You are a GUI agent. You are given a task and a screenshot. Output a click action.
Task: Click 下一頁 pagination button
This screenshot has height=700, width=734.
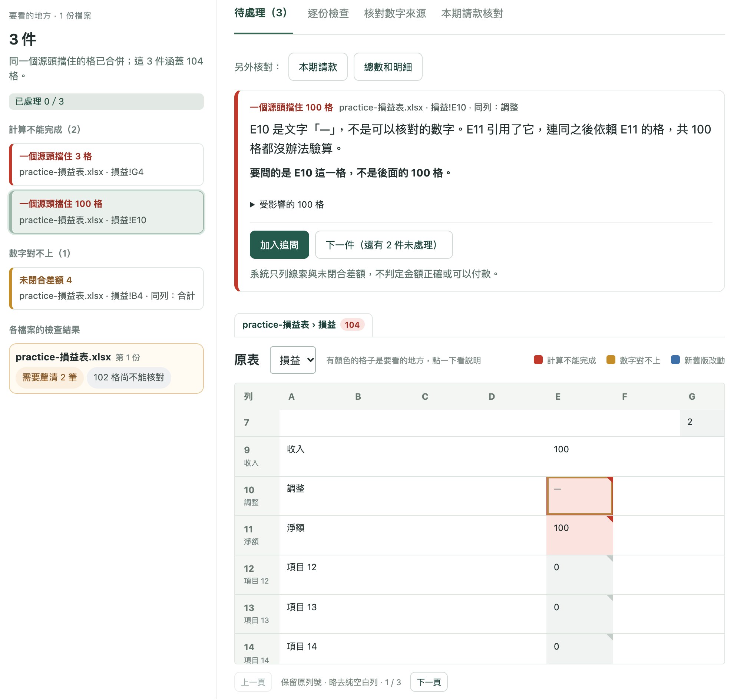[x=429, y=682]
